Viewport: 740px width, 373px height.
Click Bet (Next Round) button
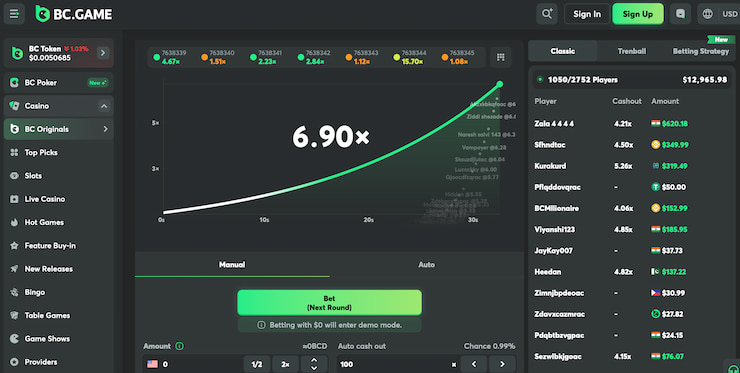329,303
